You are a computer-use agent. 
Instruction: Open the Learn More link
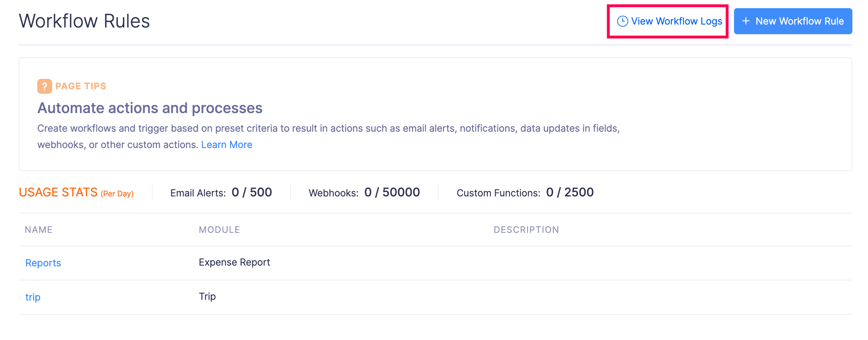pyautogui.click(x=227, y=144)
